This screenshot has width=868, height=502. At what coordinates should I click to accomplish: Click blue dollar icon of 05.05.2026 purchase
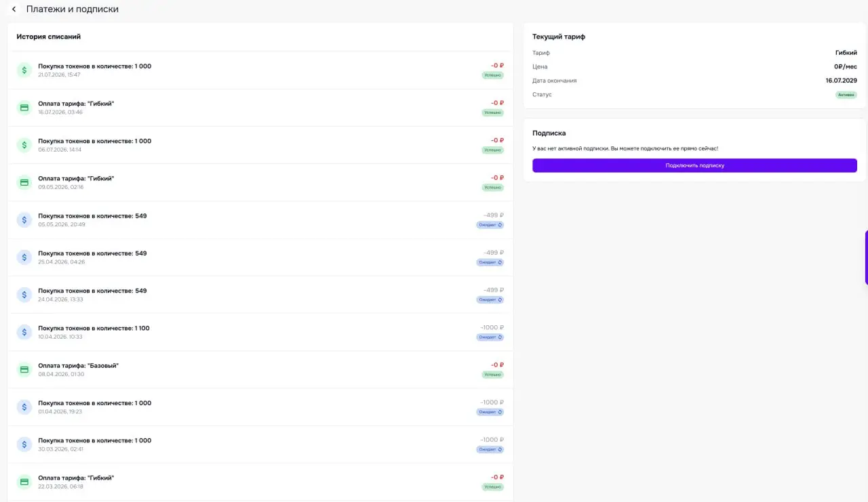point(24,219)
